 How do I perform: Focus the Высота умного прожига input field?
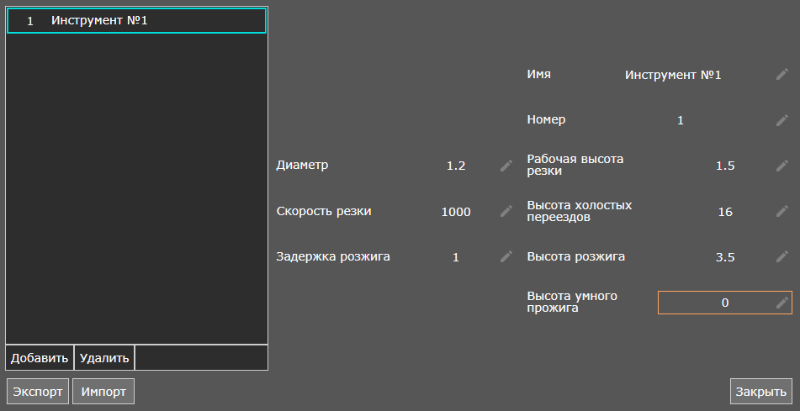click(725, 302)
